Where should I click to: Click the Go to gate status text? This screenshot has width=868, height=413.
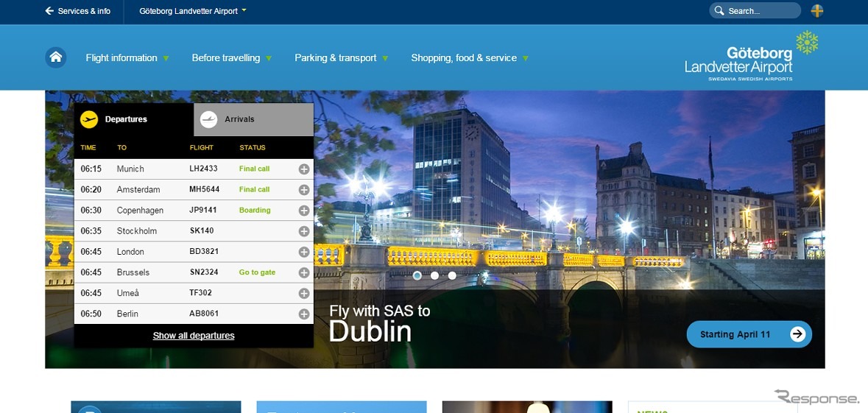257,272
